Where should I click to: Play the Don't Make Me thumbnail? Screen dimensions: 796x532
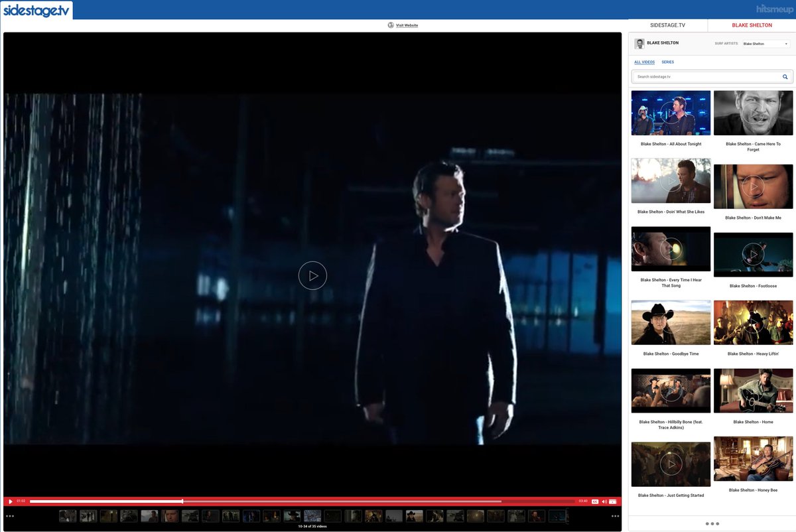(x=753, y=186)
